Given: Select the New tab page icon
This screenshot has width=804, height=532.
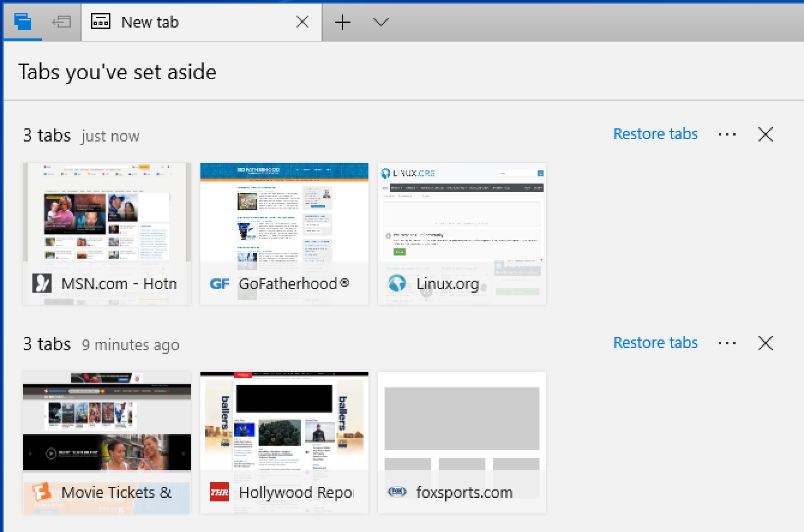Looking at the screenshot, I should [101, 22].
